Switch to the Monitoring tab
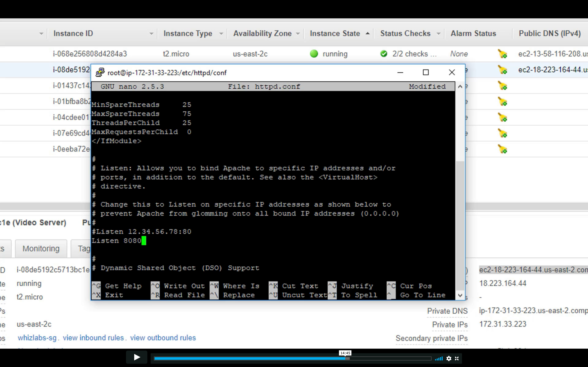 click(41, 249)
